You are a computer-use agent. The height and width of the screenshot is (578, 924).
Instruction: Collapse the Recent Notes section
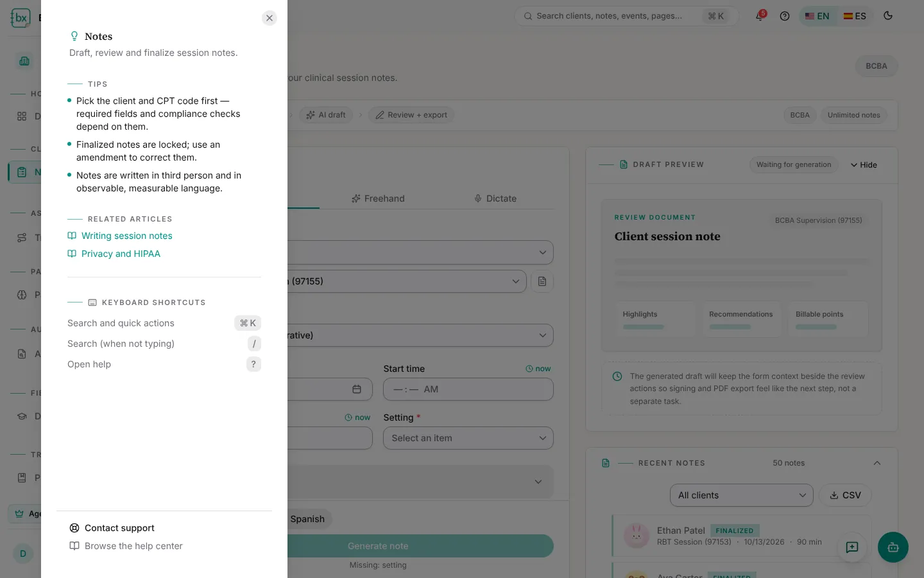[x=877, y=463]
